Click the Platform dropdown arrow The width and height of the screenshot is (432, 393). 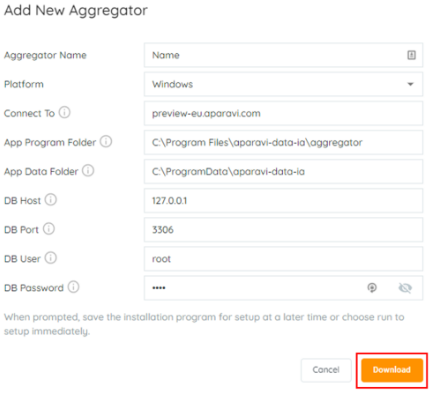pos(410,84)
